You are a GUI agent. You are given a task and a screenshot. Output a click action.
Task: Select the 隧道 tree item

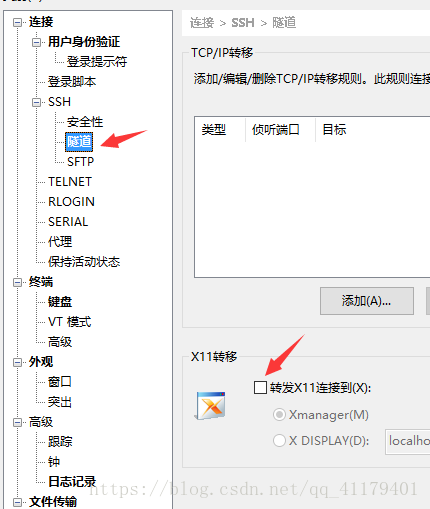pyautogui.click(x=79, y=142)
